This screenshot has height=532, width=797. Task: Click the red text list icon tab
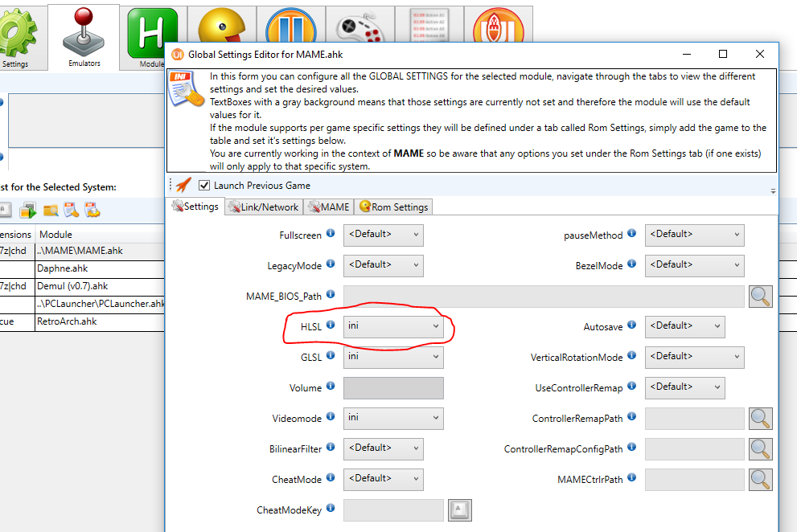click(429, 26)
